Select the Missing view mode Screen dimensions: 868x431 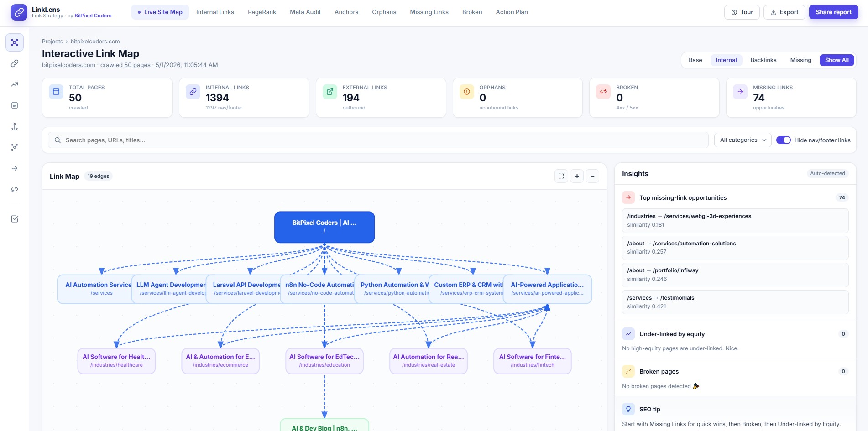(800, 60)
